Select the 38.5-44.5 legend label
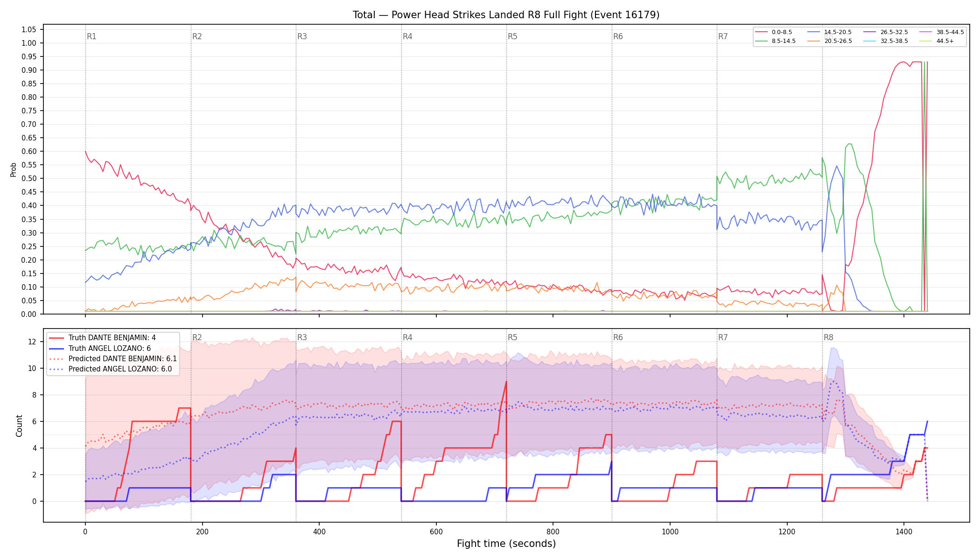Screen dimensions: 980x560 click(x=950, y=32)
